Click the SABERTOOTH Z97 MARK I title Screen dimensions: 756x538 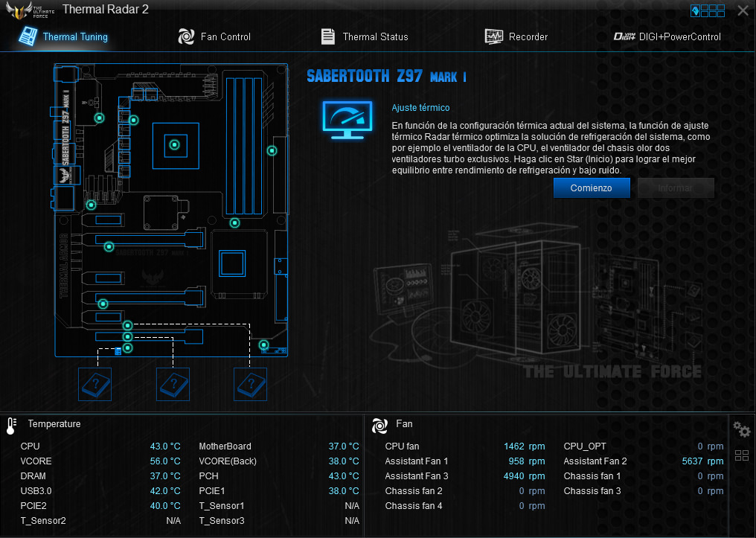point(386,76)
